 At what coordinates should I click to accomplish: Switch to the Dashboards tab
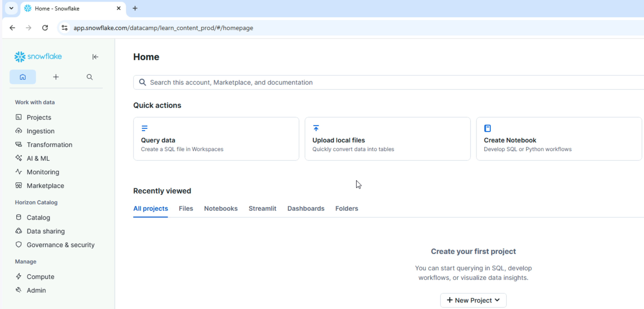[x=305, y=208]
